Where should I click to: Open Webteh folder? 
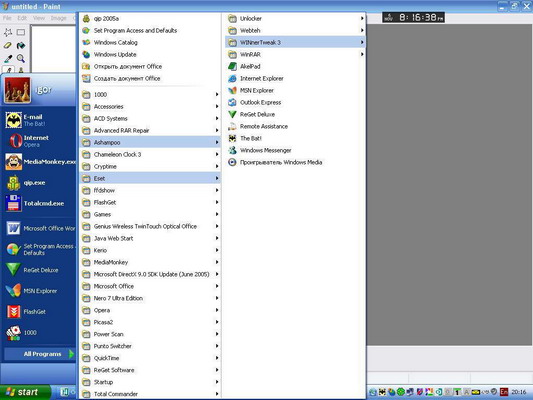295,31
